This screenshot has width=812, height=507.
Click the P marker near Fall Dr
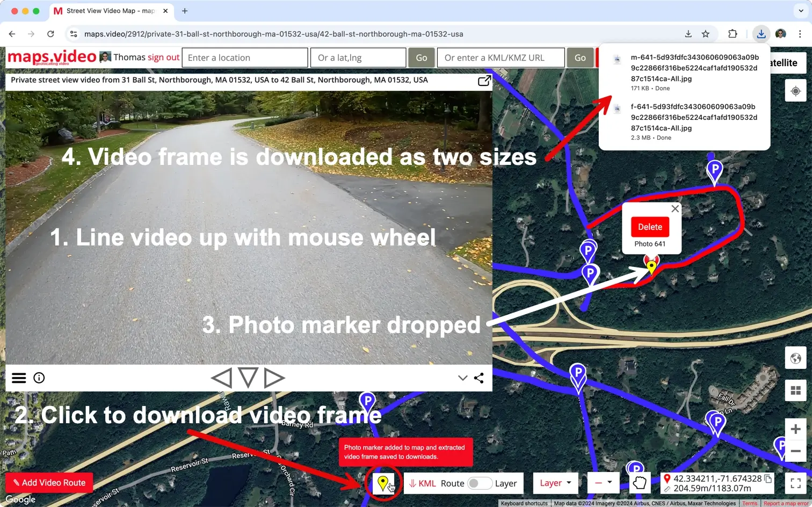point(716,423)
